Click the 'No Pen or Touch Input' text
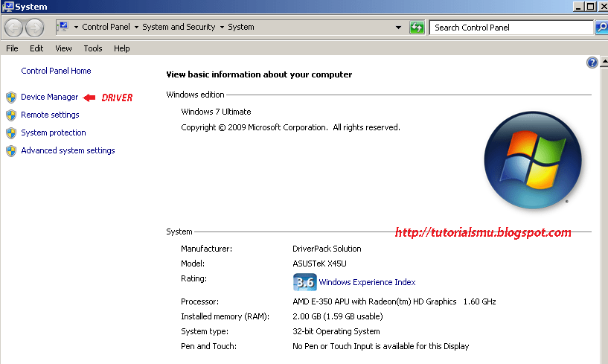This screenshot has height=364, width=608. (381, 346)
